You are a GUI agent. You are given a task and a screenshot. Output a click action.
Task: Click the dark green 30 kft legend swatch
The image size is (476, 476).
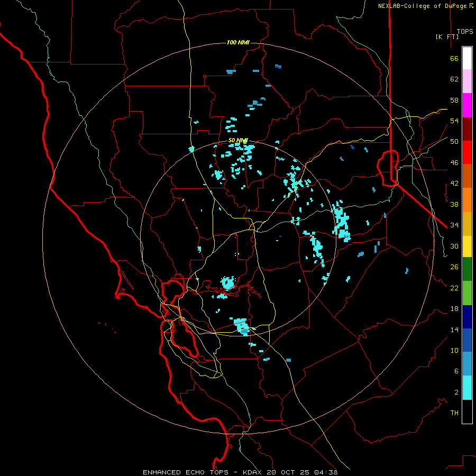[x=467, y=269]
